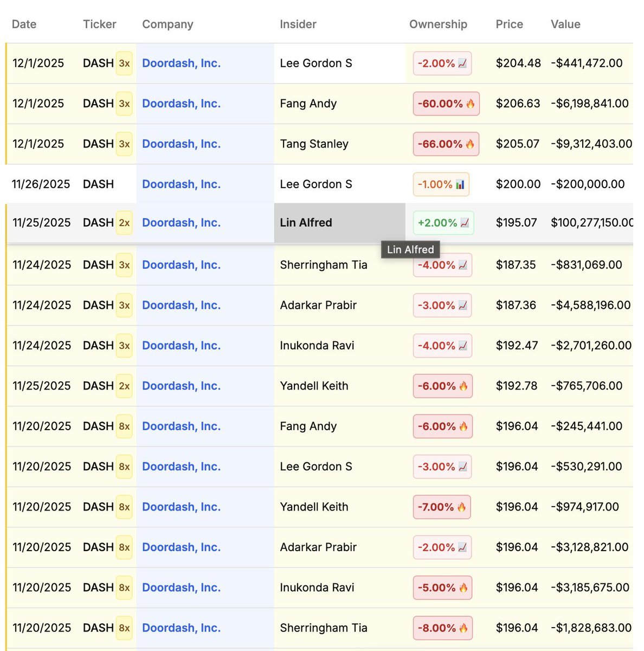Open Doordash, Inc. link in 11/20/2025 Sherringham Tia row
Image resolution: width=644 pixels, height=651 pixels.
point(181,628)
